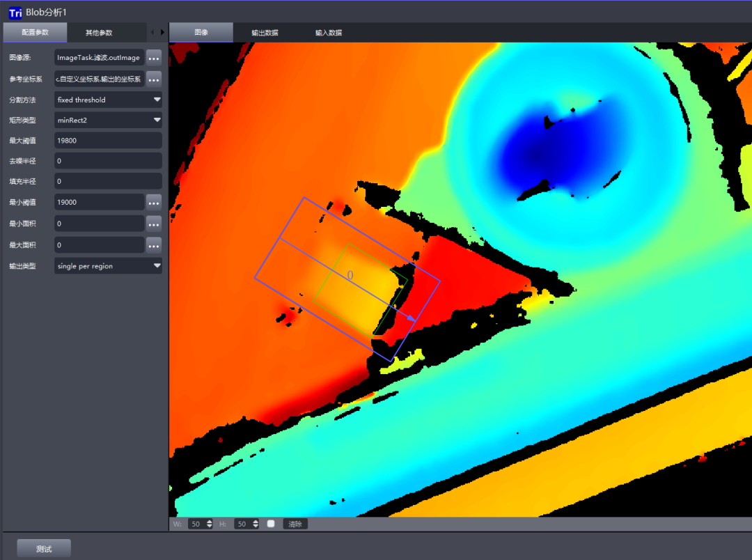Switch to the 其他参数 tab

[99, 33]
